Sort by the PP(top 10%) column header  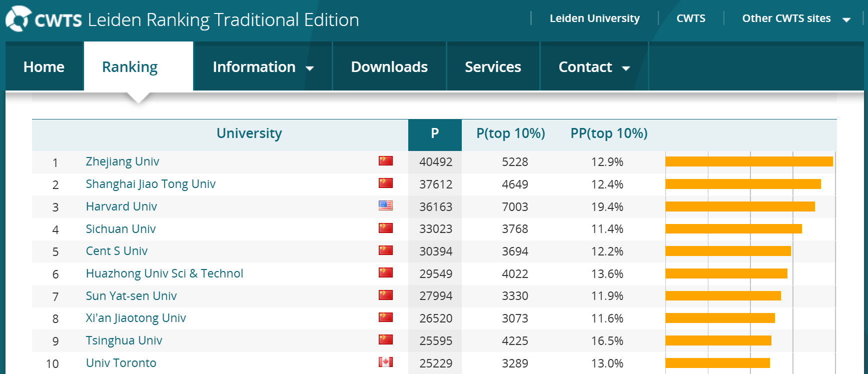click(609, 133)
